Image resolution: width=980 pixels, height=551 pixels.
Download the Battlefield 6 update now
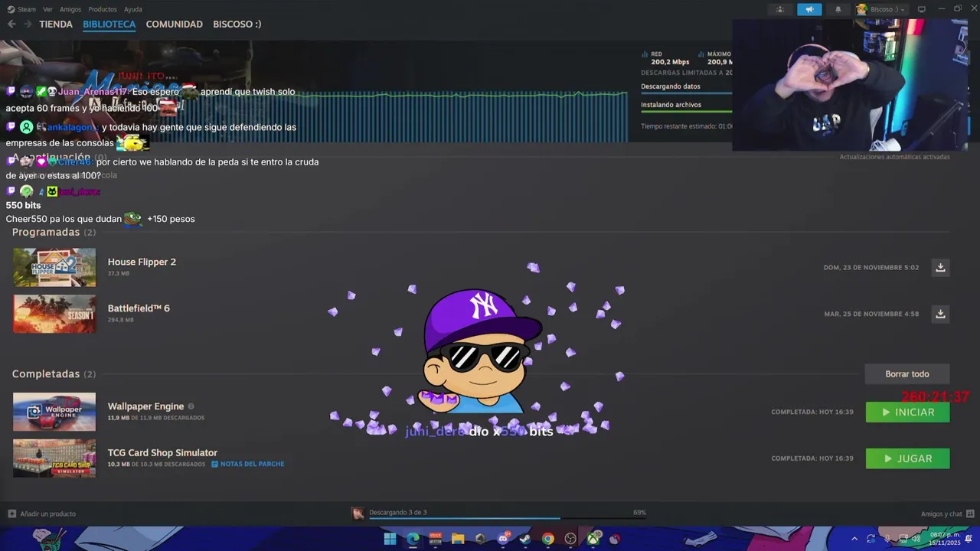(940, 314)
